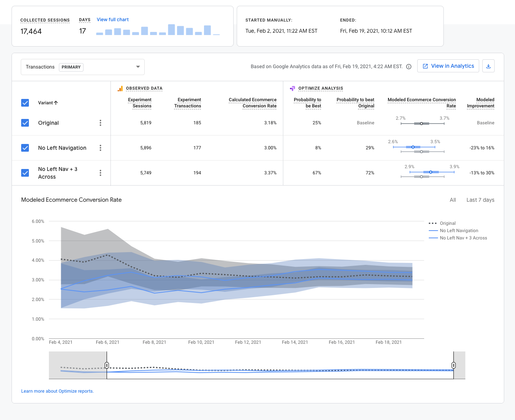Click the Optimize Analysis icon
Viewport: 515px width, 420px height.
point(293,89)
